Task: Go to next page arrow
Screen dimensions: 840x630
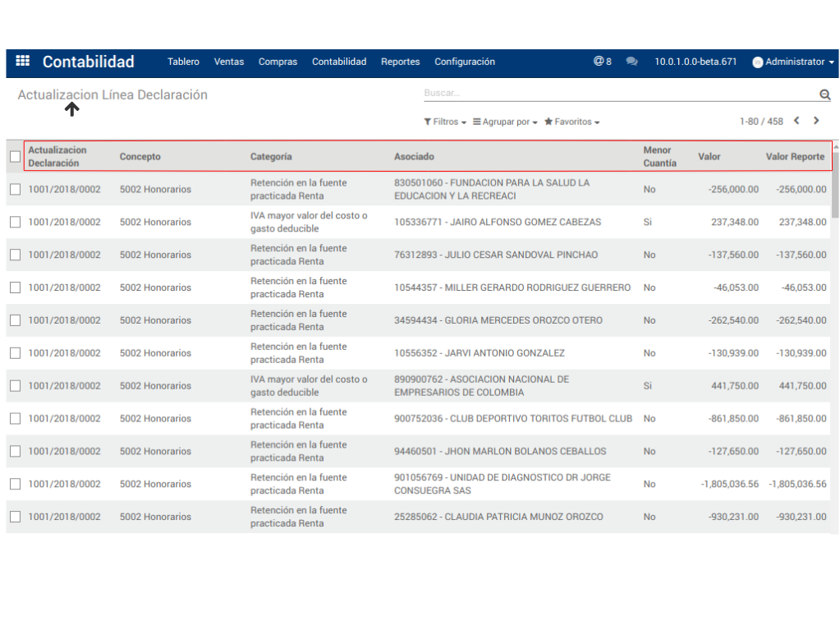Action: coord(816,121)
